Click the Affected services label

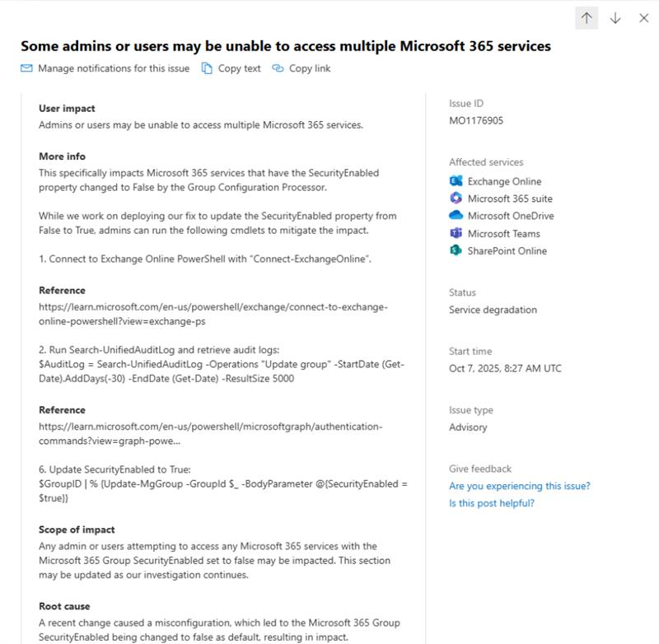click(486, 162)
